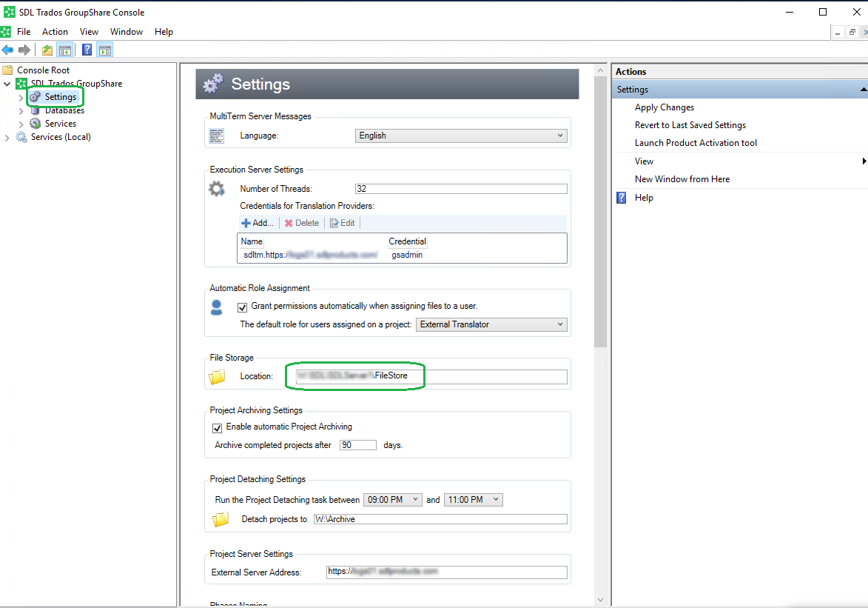Open the 11:00 PM end time dropdown
The height and width of the screenshot is (608, 868).
pyautogui.click(x=474, y=500)
